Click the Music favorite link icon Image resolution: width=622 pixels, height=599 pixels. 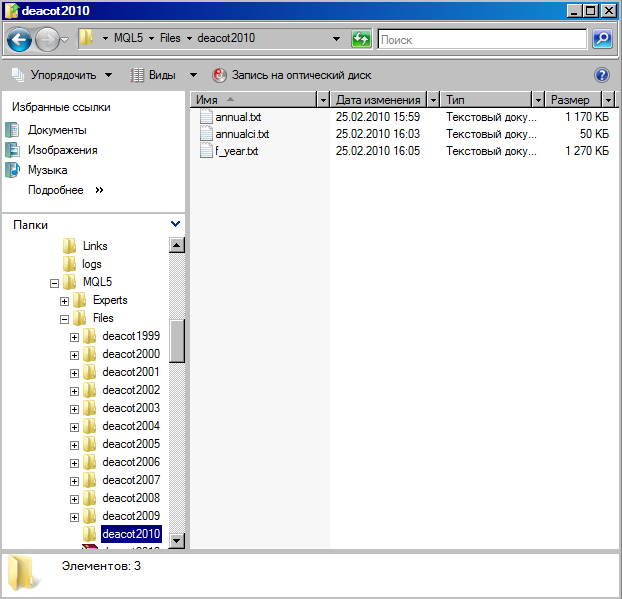tap(13, 170)
